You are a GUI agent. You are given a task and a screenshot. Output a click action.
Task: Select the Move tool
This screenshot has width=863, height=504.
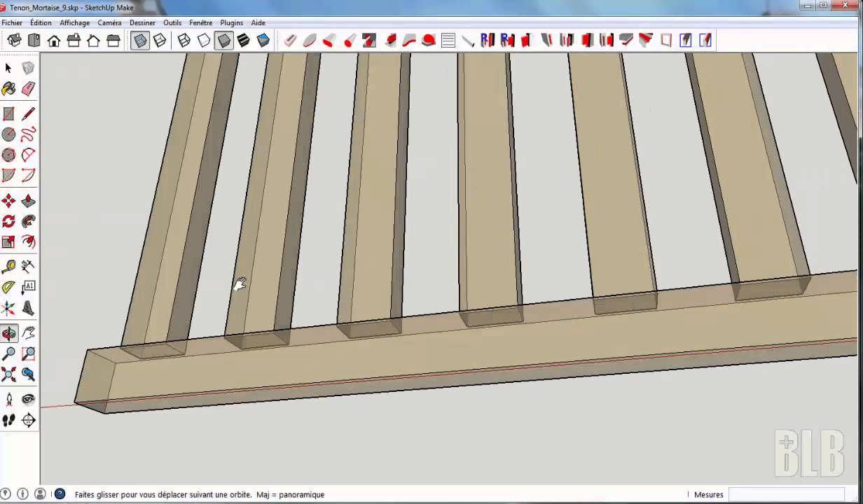tap(8, 202)
